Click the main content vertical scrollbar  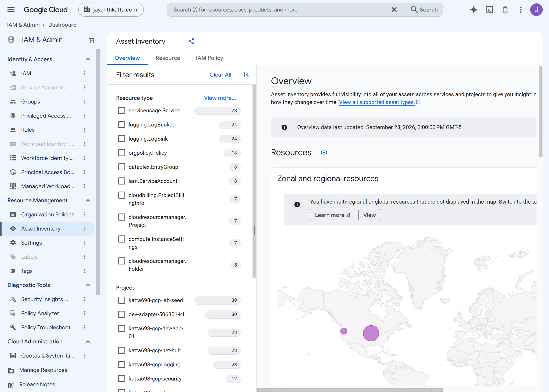(540, 111)
